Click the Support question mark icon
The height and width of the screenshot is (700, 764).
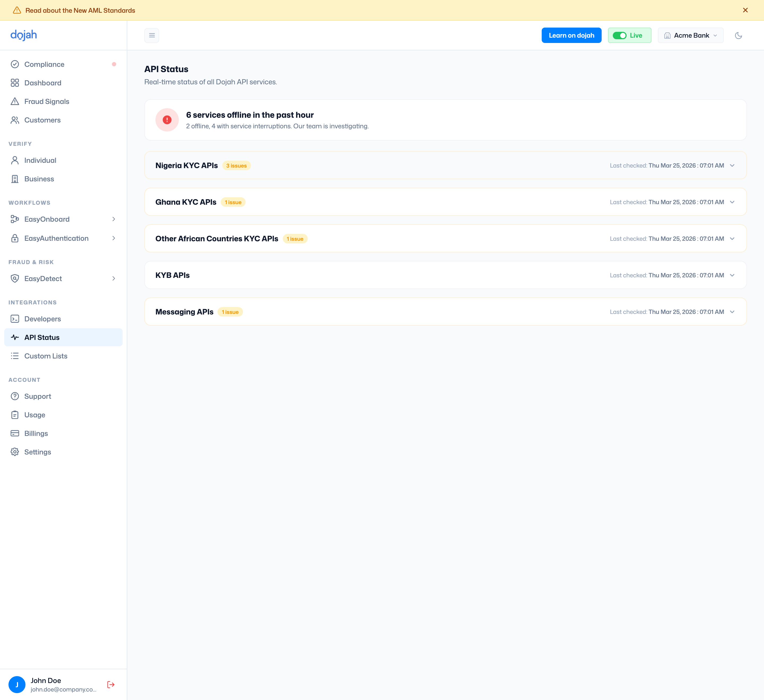click(15, 396)
